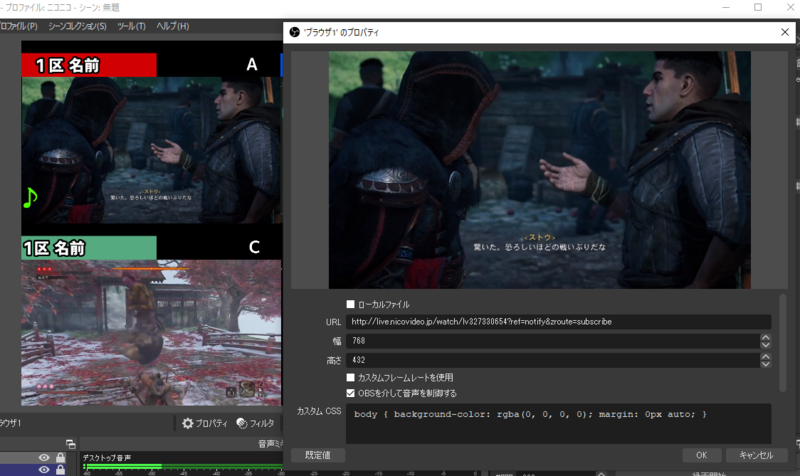The image size is (800, 476).
Task: Click the audio mixer panel pop-out icon
Action: coord(71,443)
